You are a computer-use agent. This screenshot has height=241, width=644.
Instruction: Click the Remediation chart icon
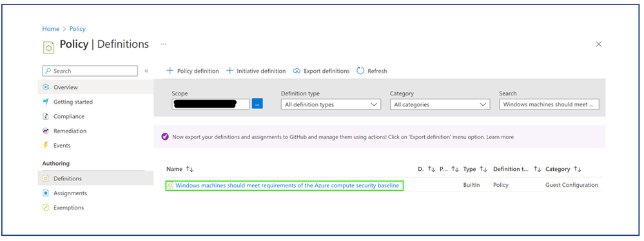[46, 131]
